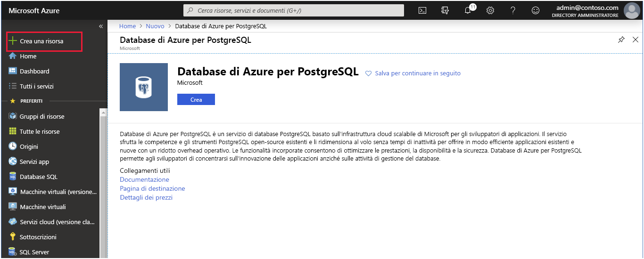644x259 pixels.
Task: Open the Pagina di destinazione link
Action: click(x=152, y=188)
